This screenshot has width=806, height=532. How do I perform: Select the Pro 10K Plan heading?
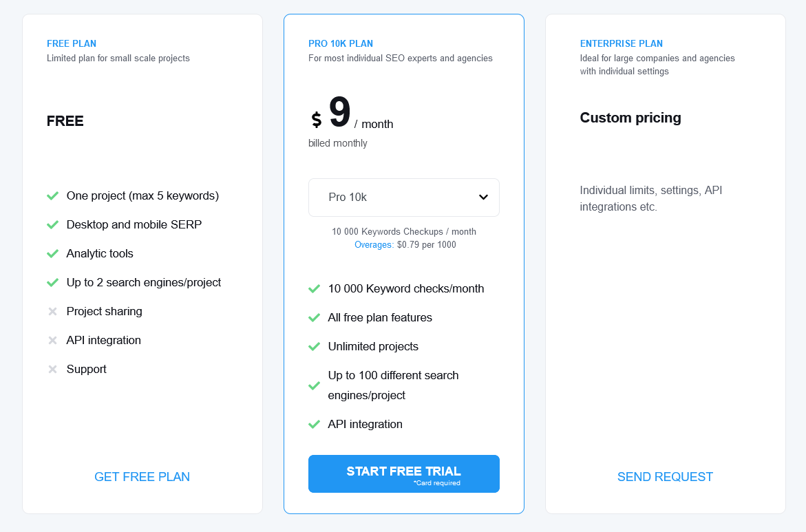[341, 44]
